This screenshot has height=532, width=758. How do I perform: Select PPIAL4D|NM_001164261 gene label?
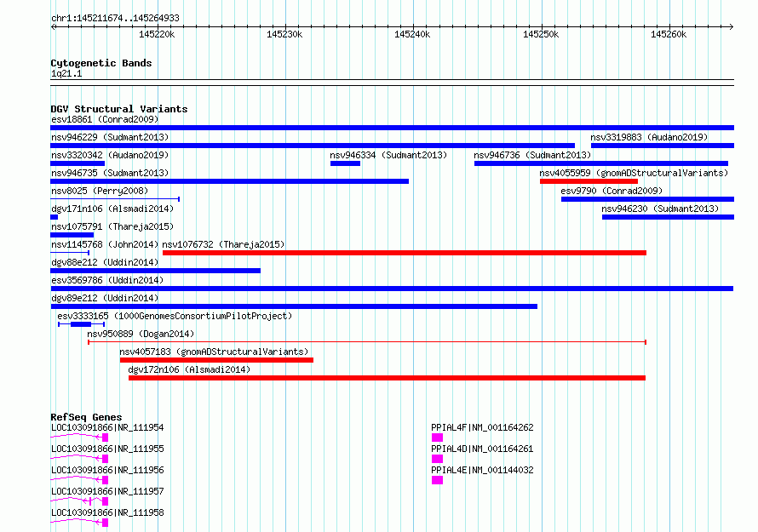(x=482, y=449)
